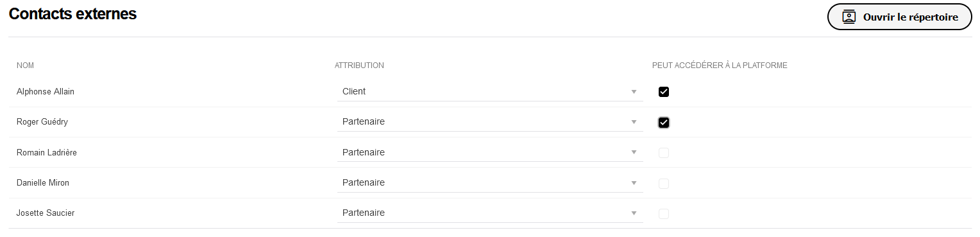Viewport: 980px width, 237px height.
Task: Click PEUT ACCÉDER À LA PLATFORME header
Action: (x=720, y=66)
